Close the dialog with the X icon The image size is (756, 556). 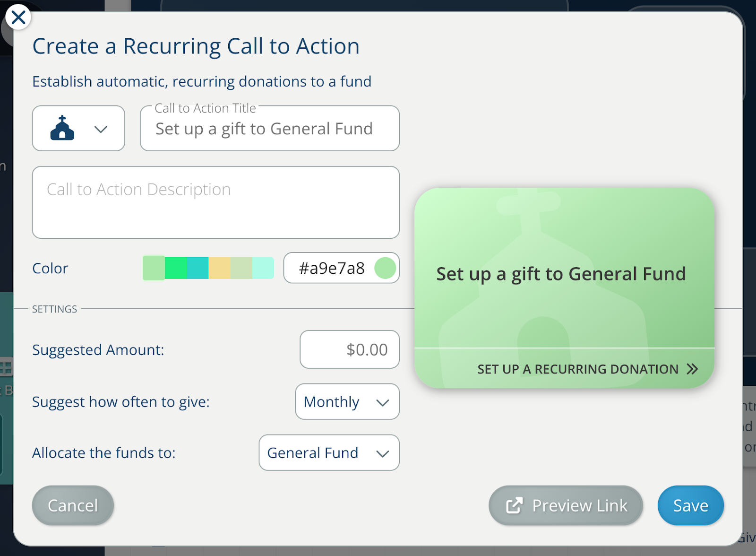18,17
